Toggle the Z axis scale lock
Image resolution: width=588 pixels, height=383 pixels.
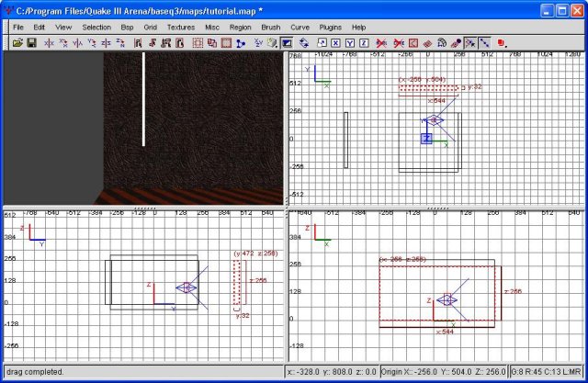(x=364, y=43)
